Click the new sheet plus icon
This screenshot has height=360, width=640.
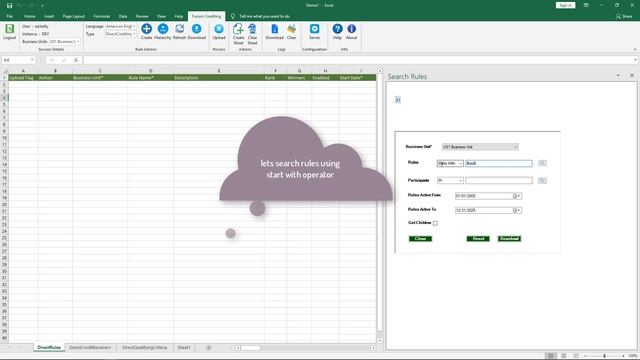[x=209, y=348]
